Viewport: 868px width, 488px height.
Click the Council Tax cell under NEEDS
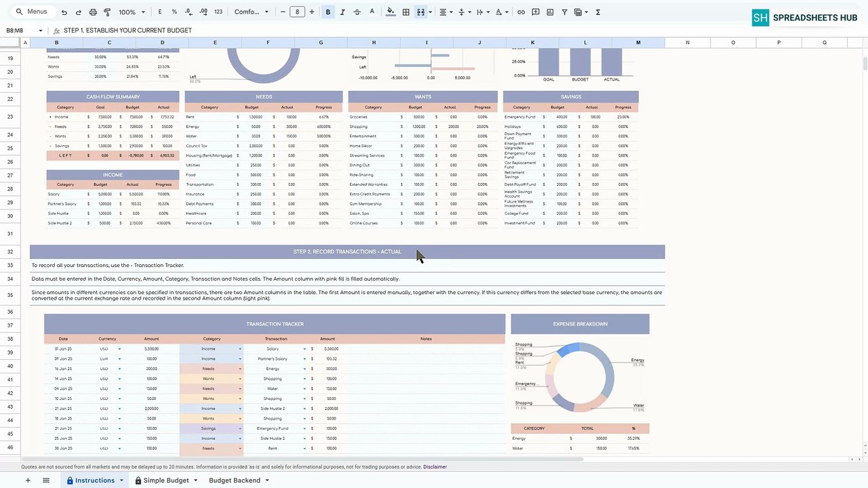point(210,146)
